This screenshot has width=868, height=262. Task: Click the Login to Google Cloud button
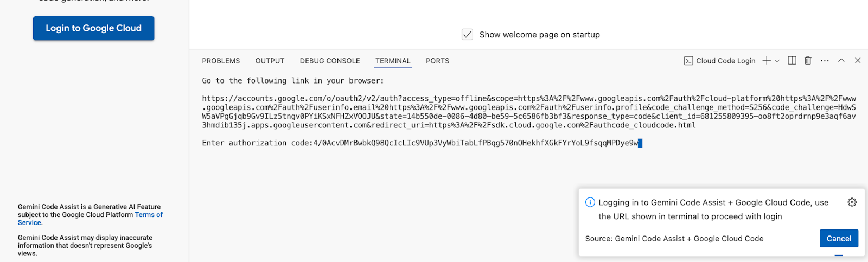(x=93, y=28)
